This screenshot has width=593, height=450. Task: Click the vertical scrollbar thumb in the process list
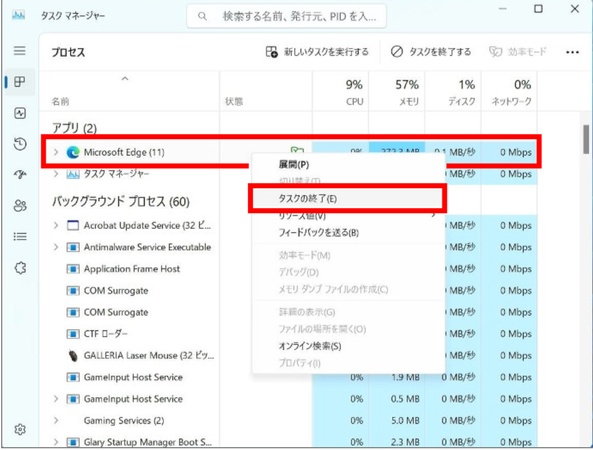(x=586, y=139)
